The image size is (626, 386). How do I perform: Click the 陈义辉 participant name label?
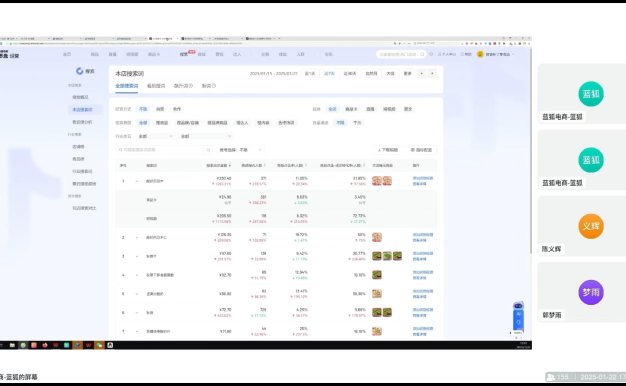(x=551, y=249)
